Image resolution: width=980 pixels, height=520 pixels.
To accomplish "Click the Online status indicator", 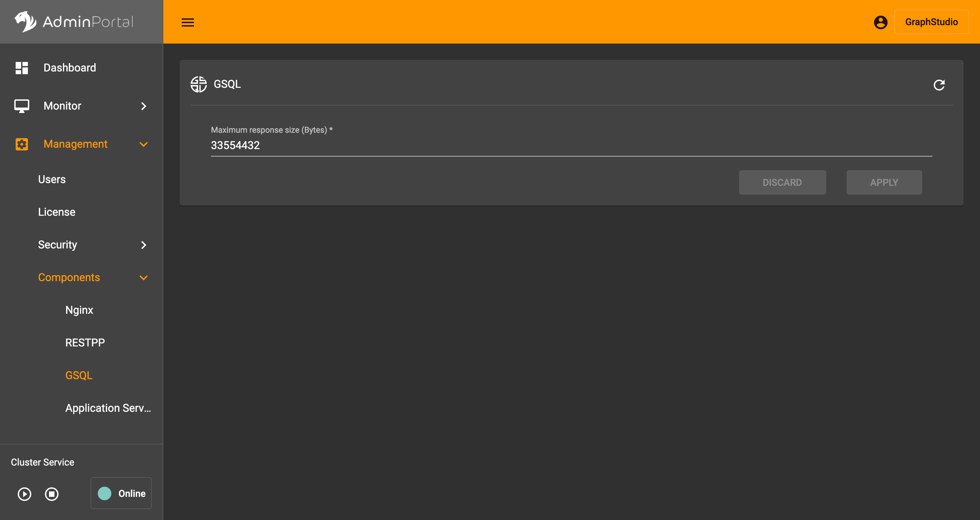I will (x=121, y=493).
